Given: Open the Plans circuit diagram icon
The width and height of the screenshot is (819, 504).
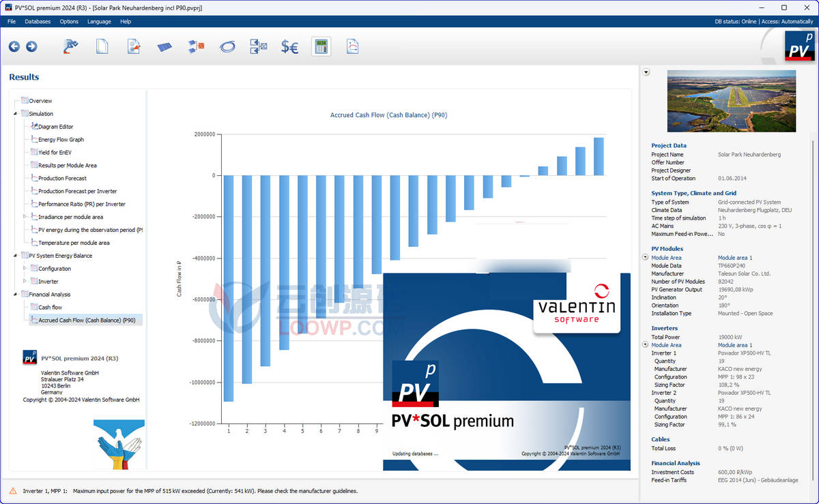Looking at the screenshot, I should (x=259, y=46).
